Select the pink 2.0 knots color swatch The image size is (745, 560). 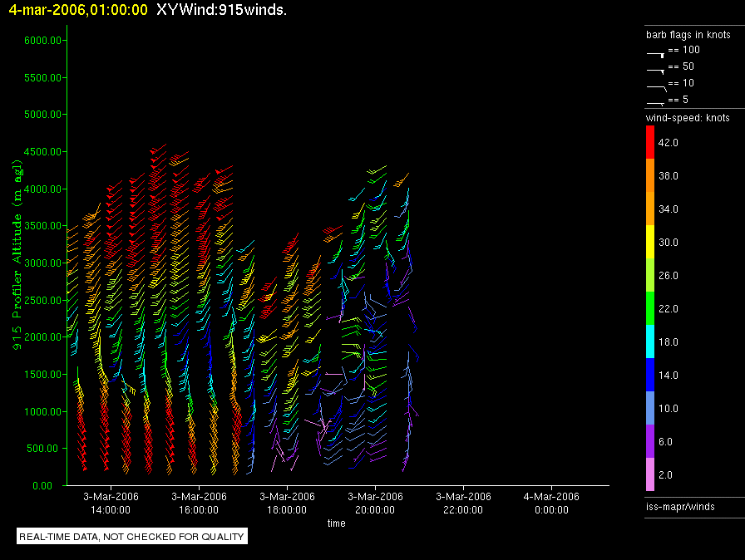(651, 474)
